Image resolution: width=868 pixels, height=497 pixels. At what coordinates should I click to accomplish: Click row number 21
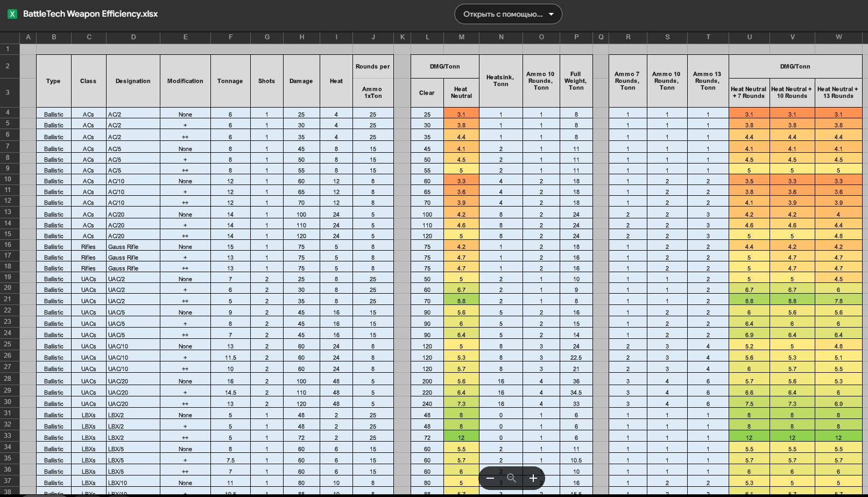(8, 299)
